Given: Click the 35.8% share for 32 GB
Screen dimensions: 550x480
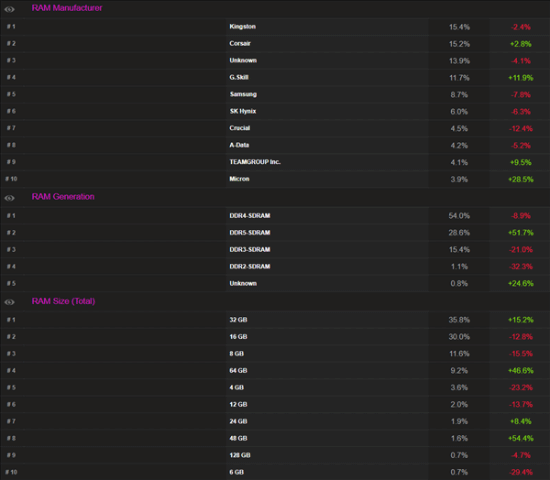Looking at the screenshot, I should (x=459, y=320).
